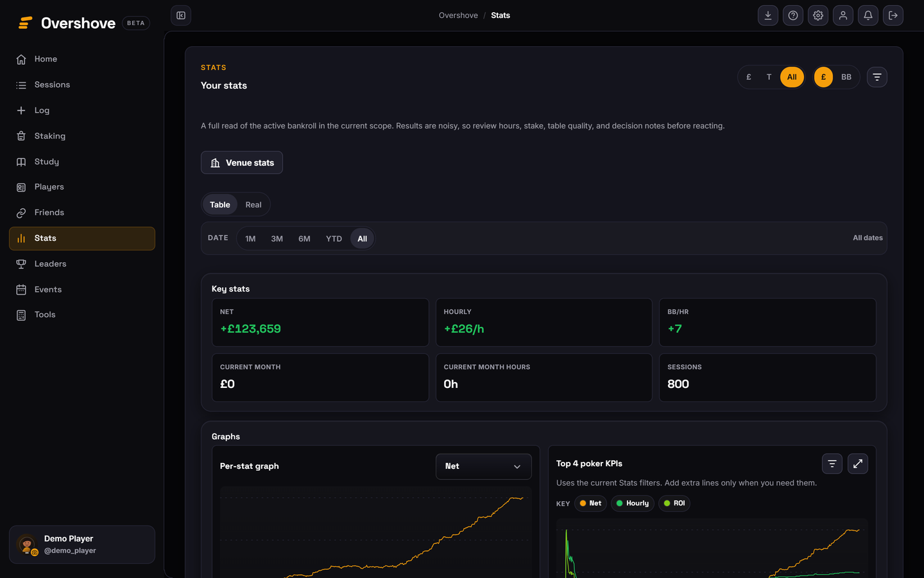Viewport: 924px width, 578px height.
Task: Expand the Top 4 poker KPIs graph
Action: 858,464
